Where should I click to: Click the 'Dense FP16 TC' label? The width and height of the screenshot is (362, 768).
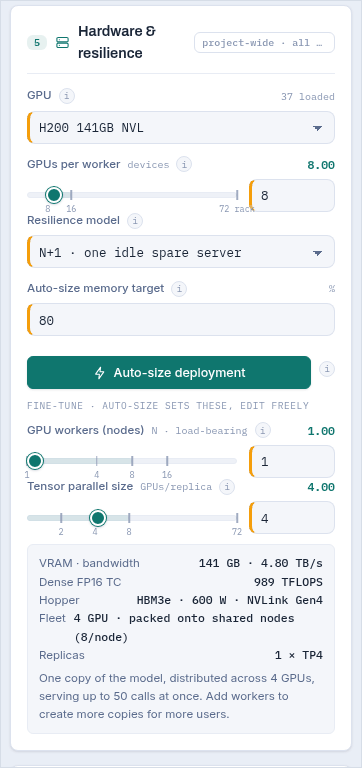[x=80, y=582]
